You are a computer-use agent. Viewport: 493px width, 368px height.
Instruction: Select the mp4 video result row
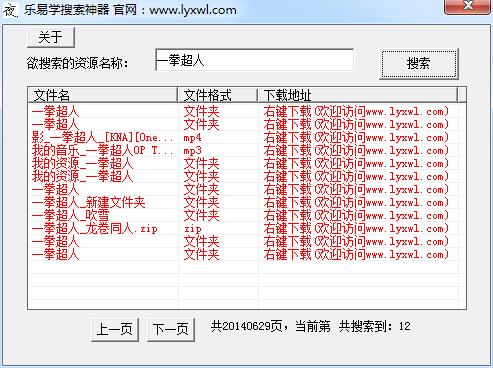coord(247,137)
